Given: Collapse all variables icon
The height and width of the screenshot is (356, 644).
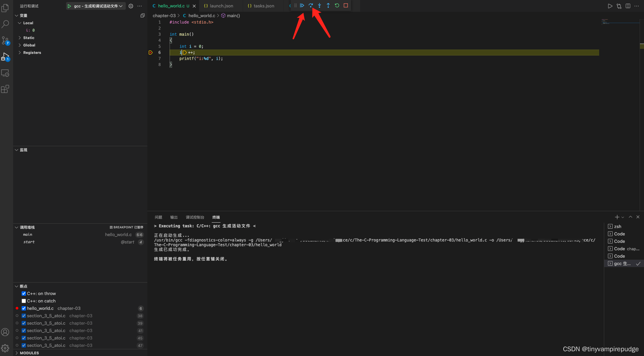Looking at the screenshot, I should point(143,15).
